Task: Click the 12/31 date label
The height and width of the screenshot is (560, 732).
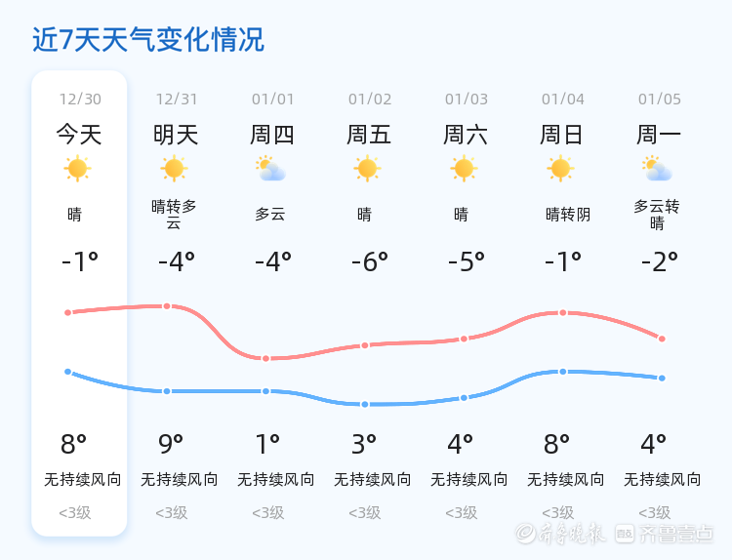Action: tap(177, 99)
